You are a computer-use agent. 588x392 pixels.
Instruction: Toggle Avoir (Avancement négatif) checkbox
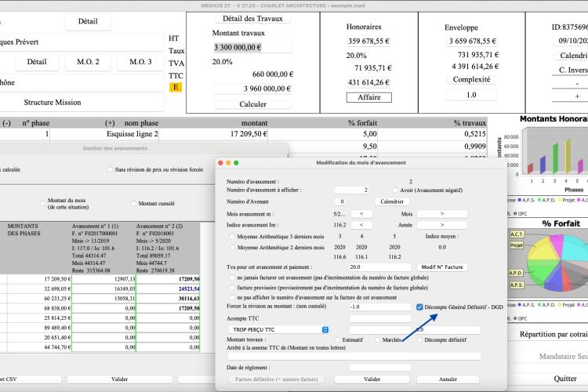(x=395, y=191)
